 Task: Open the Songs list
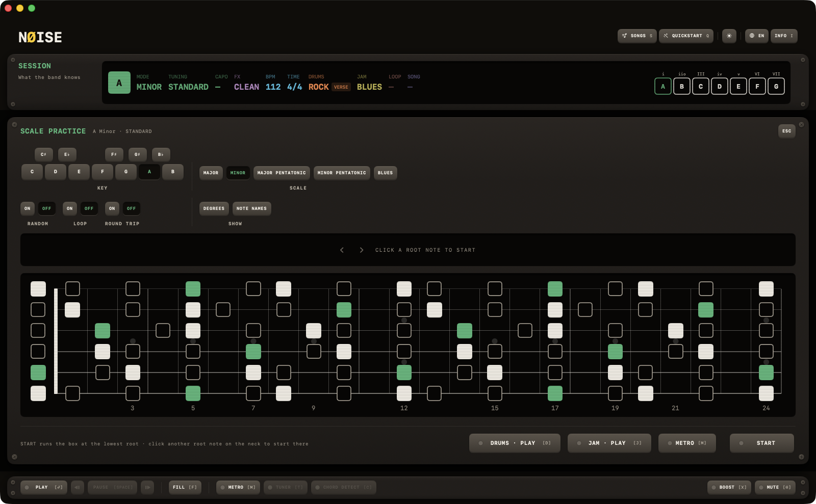[x=637, y=36]
